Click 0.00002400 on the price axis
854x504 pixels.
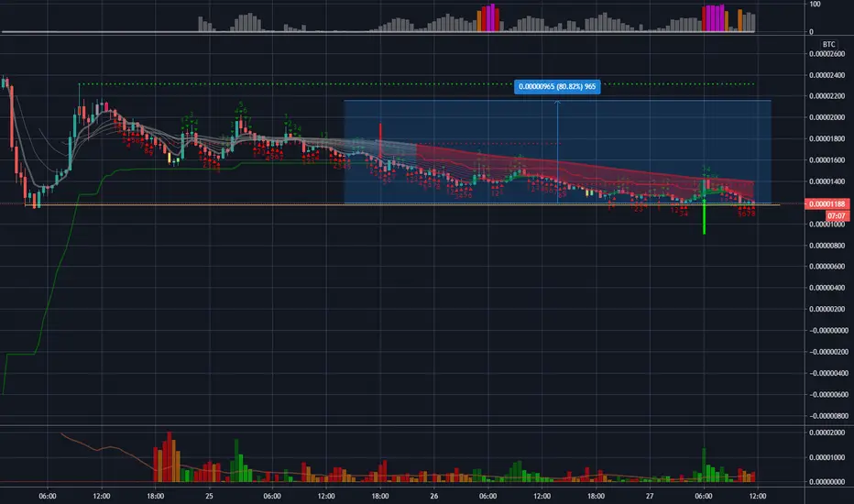[x=827, y=75]
